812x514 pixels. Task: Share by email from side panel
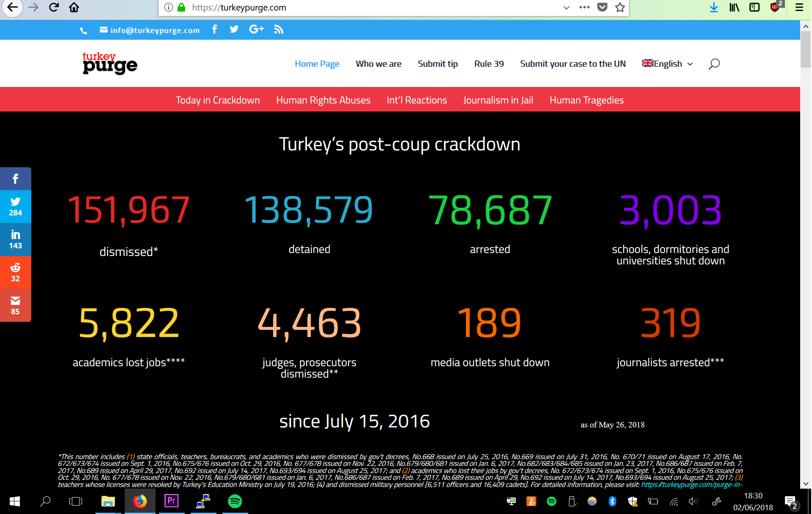15,305
